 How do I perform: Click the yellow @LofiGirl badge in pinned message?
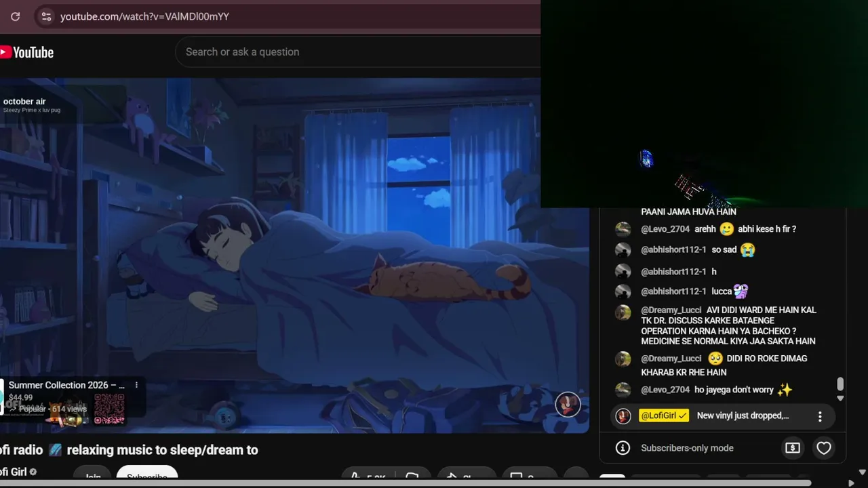tap(664, 415)
